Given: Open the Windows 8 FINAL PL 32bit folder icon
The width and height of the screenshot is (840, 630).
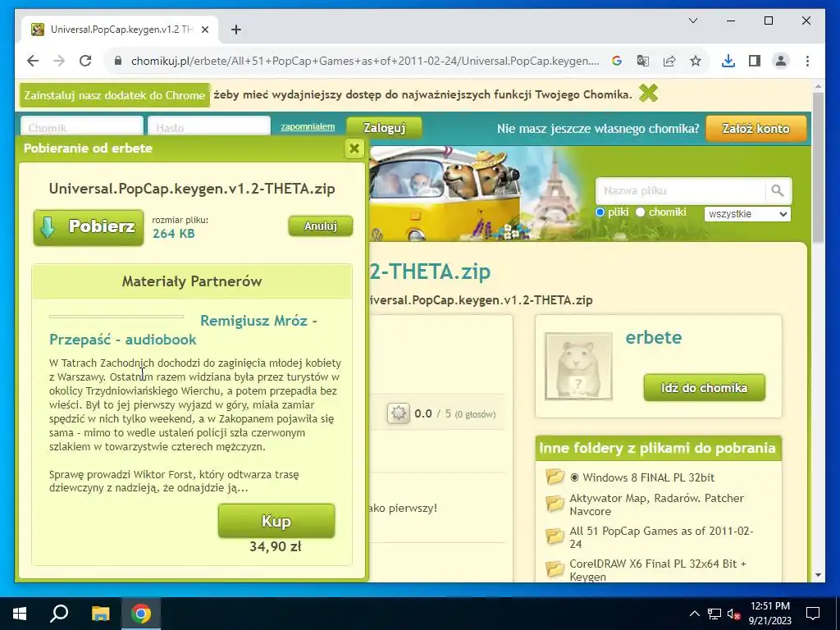Looking at the screenshot, I should click(x=555, y=477).
